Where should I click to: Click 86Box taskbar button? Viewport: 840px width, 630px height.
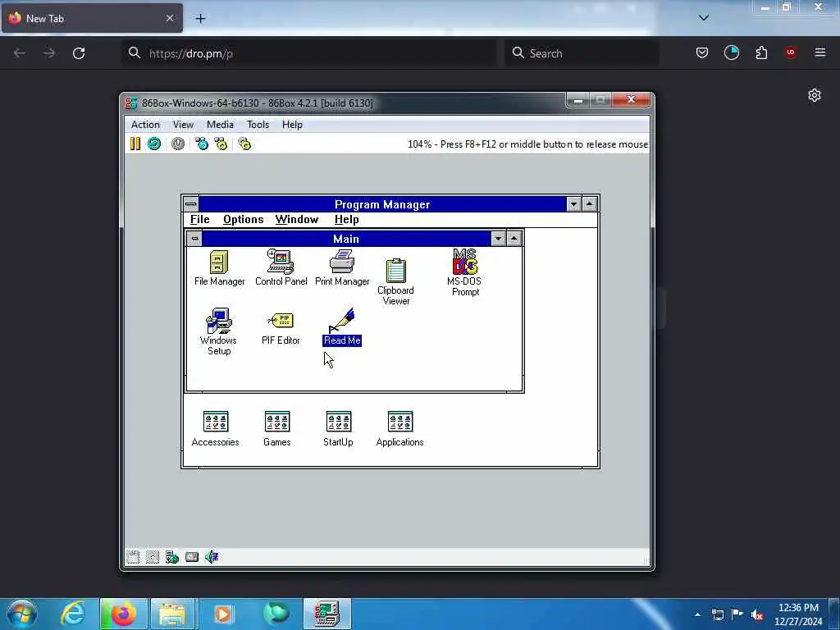[x=327, y=614]
